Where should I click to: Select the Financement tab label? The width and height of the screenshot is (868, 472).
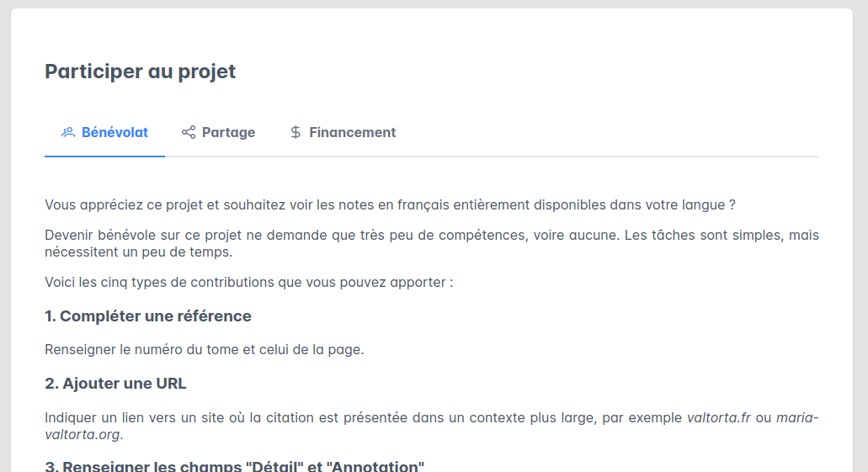[x=352, y=132]
